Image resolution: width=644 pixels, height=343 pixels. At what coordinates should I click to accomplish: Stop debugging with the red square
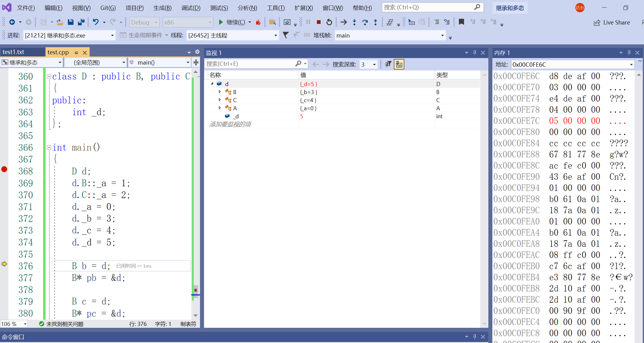[318, 22]
